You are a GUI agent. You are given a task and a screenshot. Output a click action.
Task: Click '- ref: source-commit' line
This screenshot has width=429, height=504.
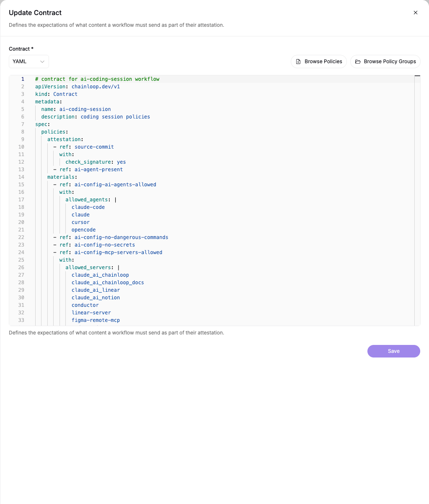tap(83, 147)
